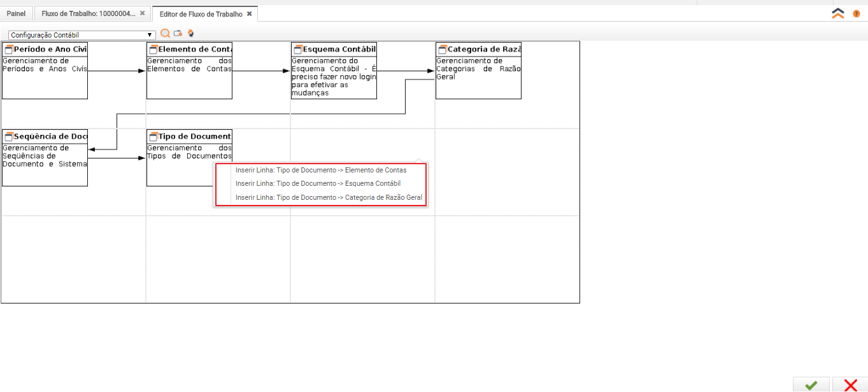Open help via orange question mark icon
868x392 pixels.
pyautogui.click(x=857, y=13)
